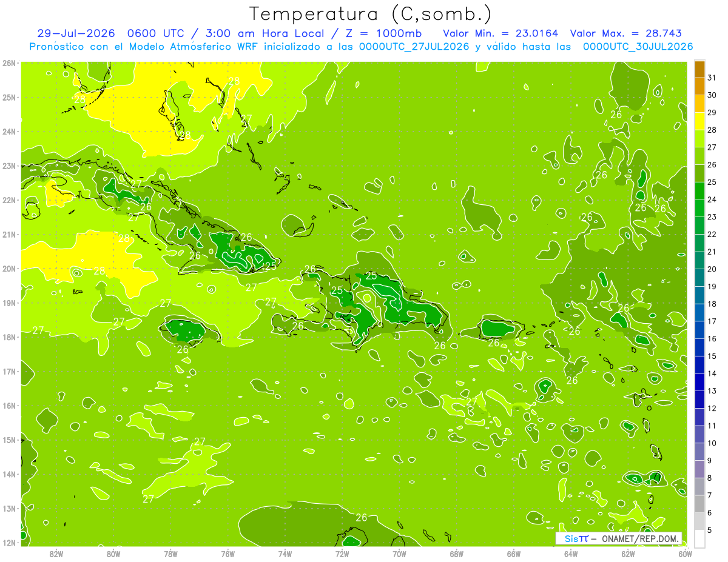Click the '74W' longitude axis label

tap(285, 554)
